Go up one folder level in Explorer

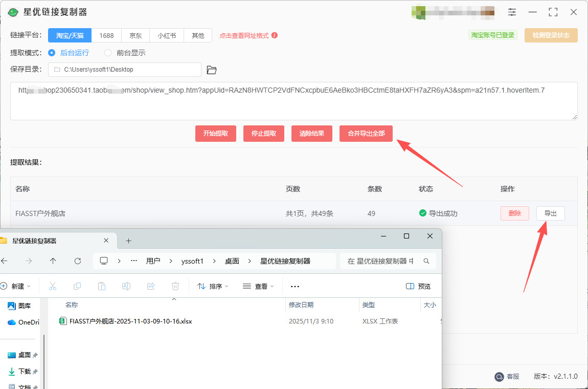click(x=53, y=261)
